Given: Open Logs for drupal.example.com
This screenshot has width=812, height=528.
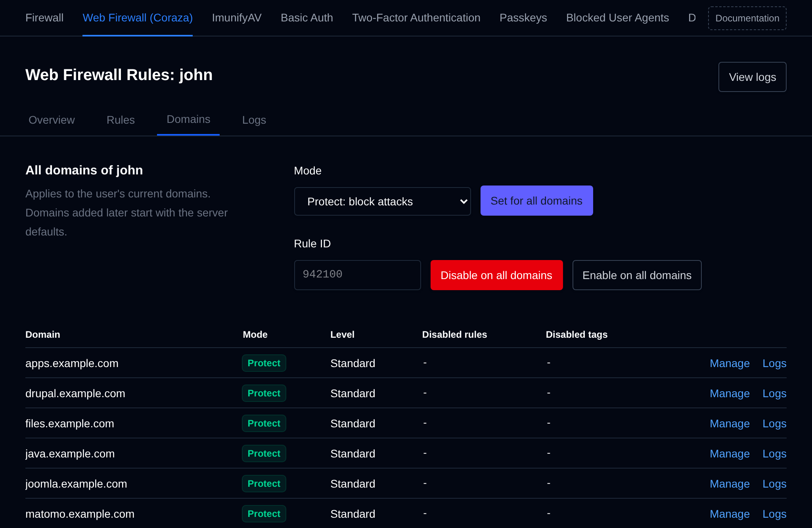Looking at the screenshot, I should (x=775, y=393).
